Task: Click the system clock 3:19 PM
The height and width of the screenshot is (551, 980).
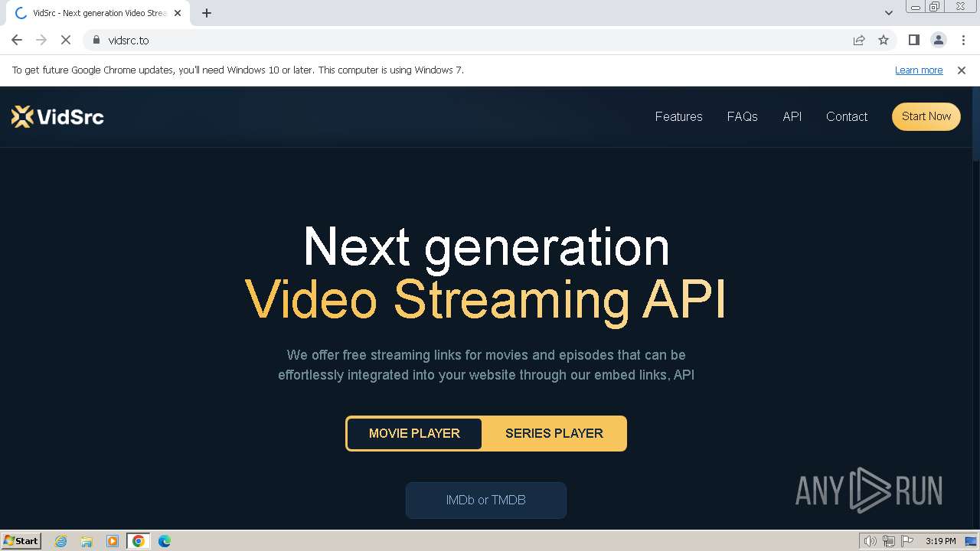Action: [x=940, y=541]
